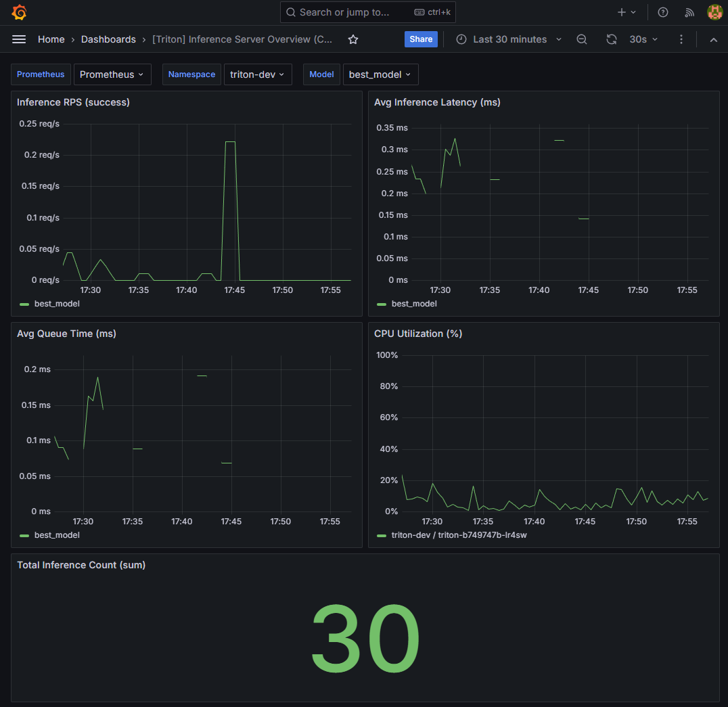
Task: Click the Share button
Action: point(421,39)
